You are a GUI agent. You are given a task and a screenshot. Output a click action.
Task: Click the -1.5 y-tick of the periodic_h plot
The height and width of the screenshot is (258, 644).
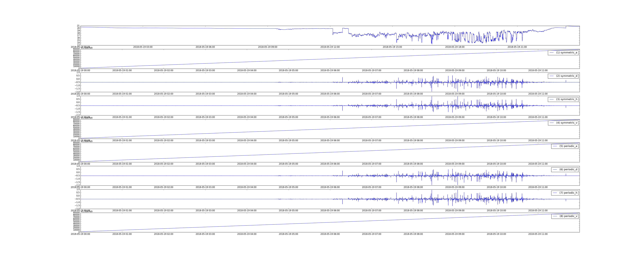click(77, 206)
